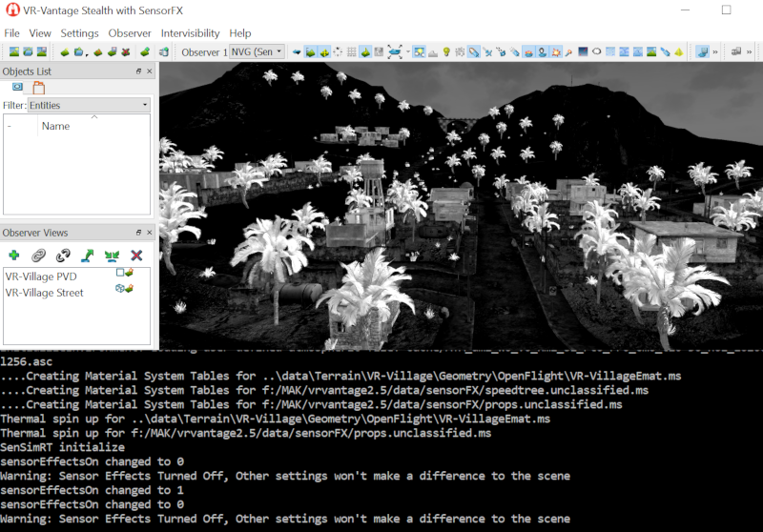The width and height of the screenshot is (763, 532).
Task: Select the entities view tab in Objects List
Action: coord(17,87)
